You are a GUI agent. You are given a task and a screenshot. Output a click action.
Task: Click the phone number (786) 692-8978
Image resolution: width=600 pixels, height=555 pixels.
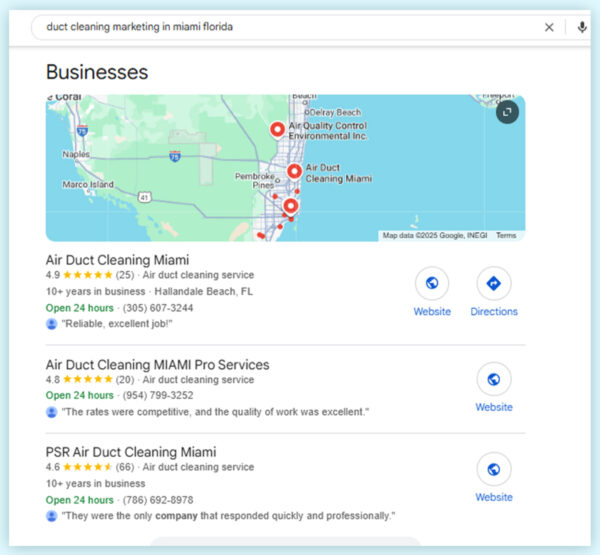[158, 500]
